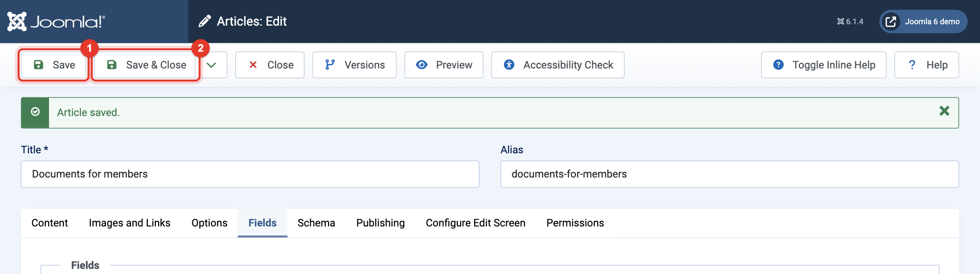Dismiss the Article saved message
The width and height of the screenshot is (980, 274).
(x=944, y=111)
